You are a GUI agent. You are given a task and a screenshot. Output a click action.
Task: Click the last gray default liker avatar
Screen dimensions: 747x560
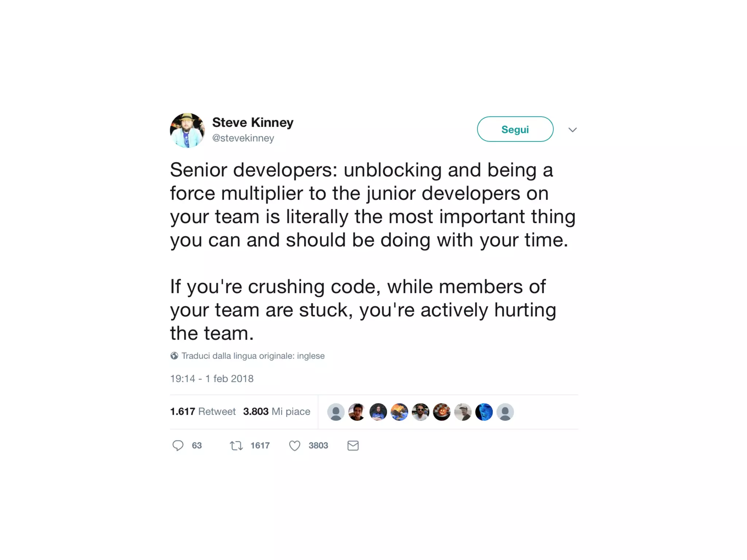coord(505,412)
